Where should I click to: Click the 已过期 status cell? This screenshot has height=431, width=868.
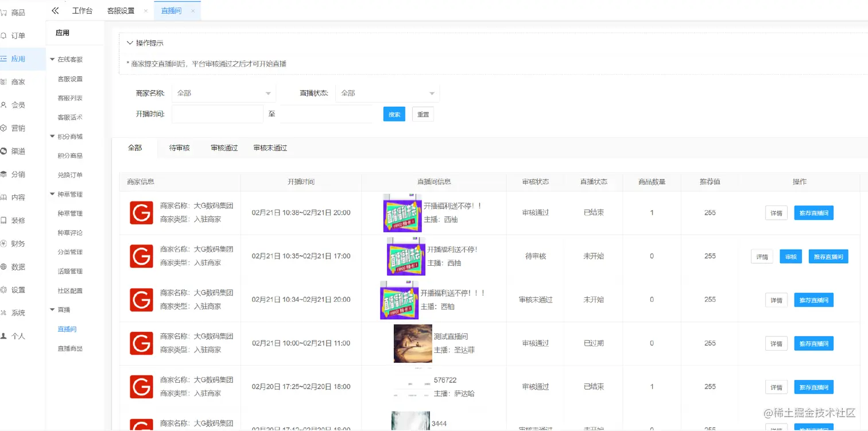point(594,344)
